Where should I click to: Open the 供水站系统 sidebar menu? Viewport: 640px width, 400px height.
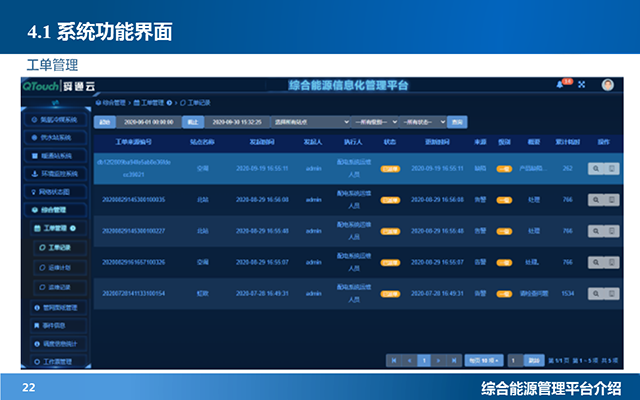coord(56,138)
